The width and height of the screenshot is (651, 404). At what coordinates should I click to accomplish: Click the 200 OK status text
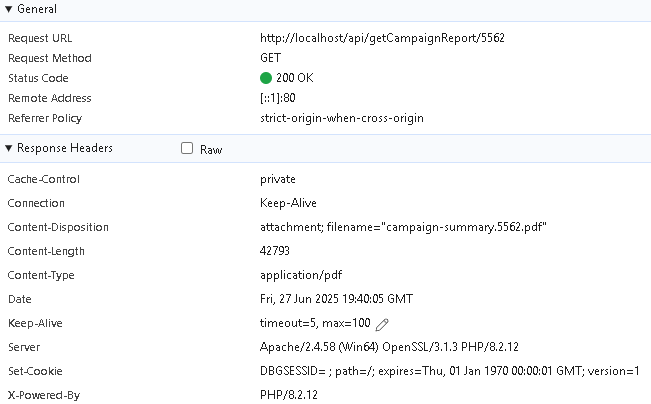click(x=295, y=78)
